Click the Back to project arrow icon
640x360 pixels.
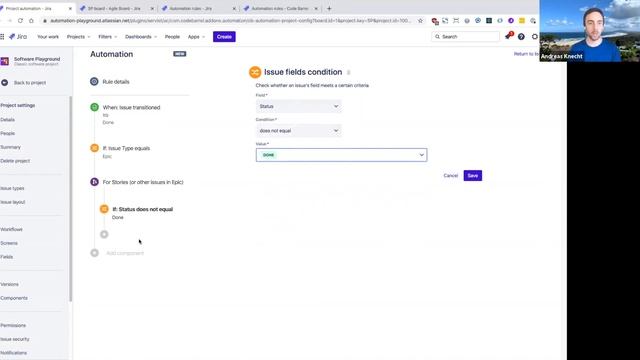(4, 82)
